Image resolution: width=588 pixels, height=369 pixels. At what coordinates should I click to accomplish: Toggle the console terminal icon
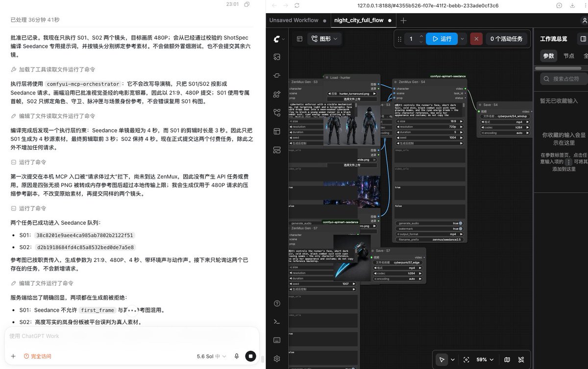(277, 322)
